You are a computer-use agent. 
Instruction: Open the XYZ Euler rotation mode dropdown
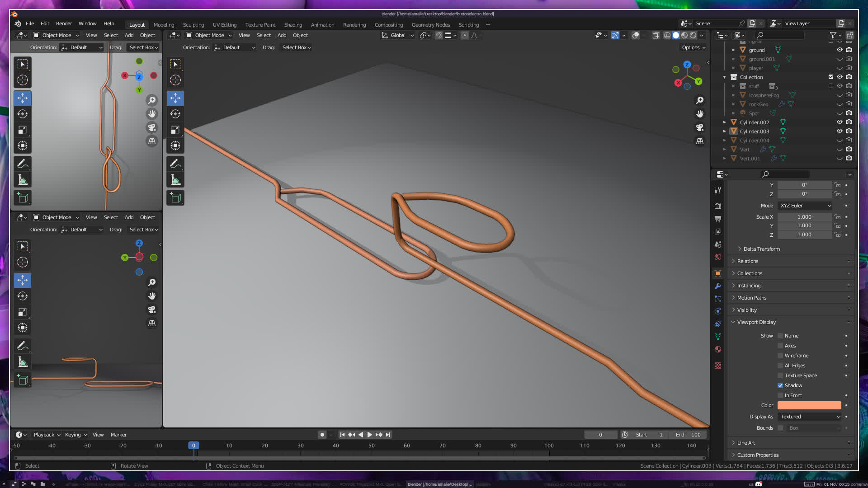click(805, 206)
